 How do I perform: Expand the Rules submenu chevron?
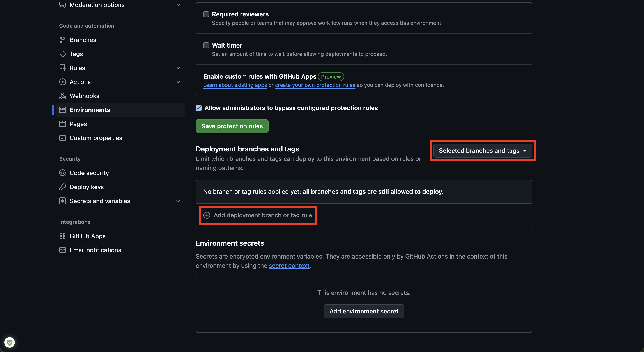coord(178,68)
